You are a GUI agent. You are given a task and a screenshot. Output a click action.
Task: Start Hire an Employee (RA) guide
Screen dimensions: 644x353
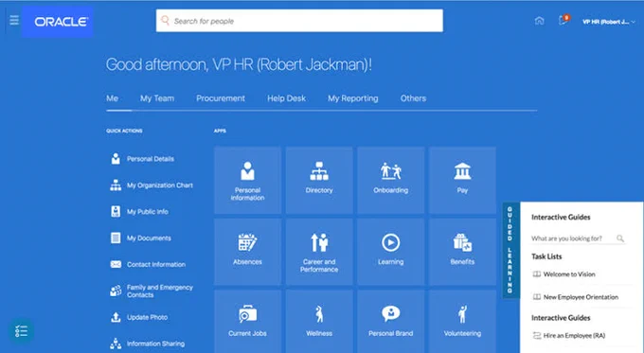[x=574, y=335]
